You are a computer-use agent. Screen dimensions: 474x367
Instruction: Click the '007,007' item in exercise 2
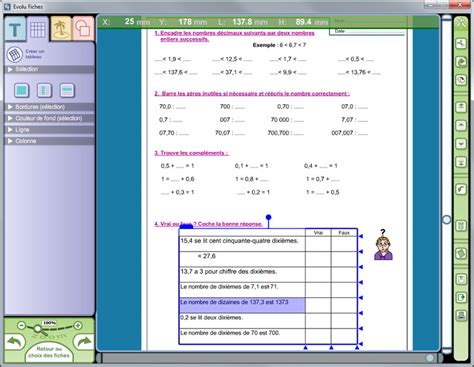tap(350, 133)
